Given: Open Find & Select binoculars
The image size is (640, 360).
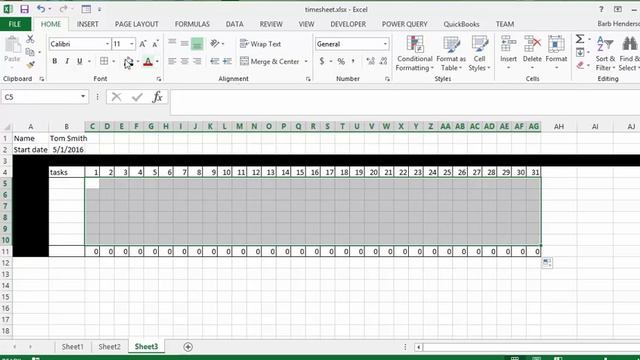Looking at the screenshot, I should pos(629,53).
